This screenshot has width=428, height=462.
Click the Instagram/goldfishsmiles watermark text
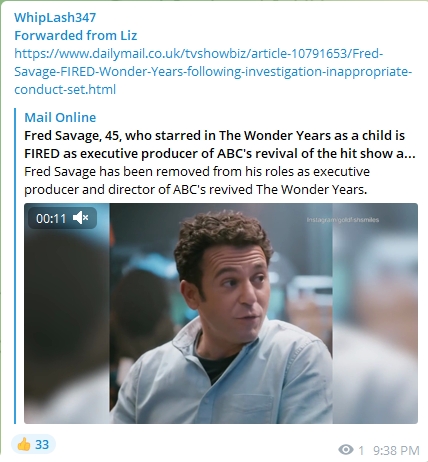[x=343, y=220]
